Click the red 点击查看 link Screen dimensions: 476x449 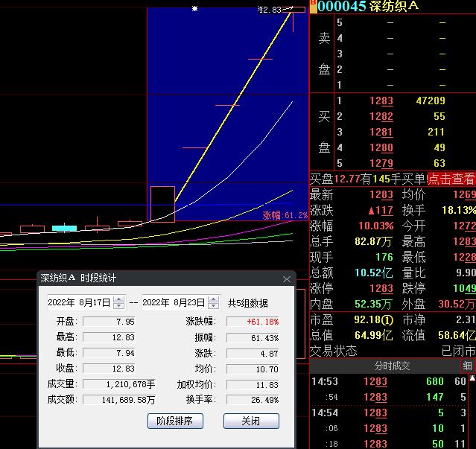(x=451, y=179)
